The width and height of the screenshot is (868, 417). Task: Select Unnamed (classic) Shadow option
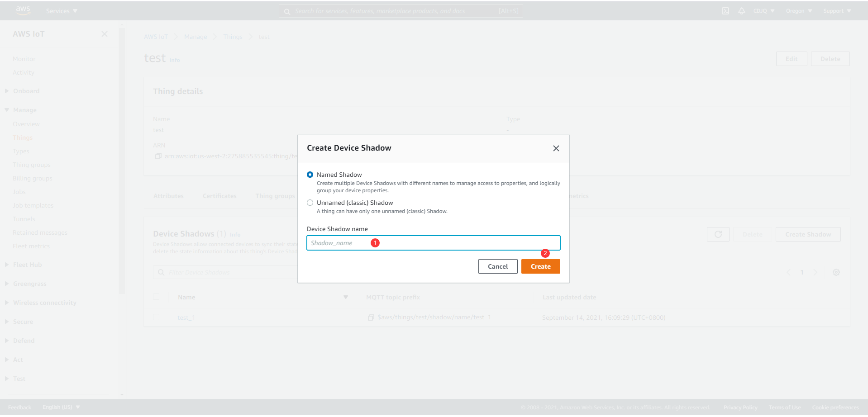[310, 203]
